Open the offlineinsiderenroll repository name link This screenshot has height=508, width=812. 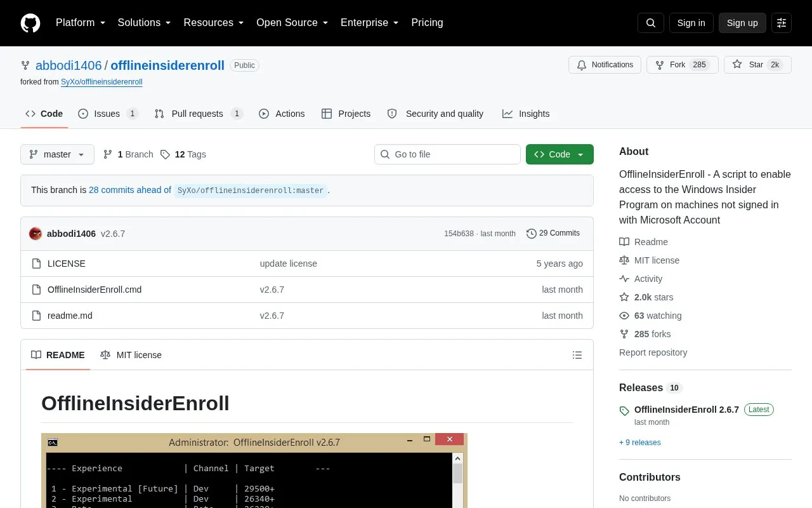coord(167,65)
